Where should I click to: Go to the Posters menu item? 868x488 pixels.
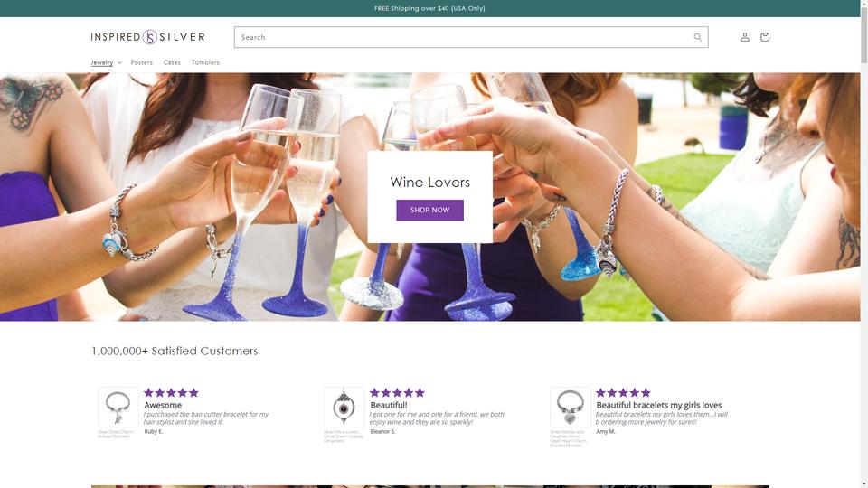[x=142, y=62]
